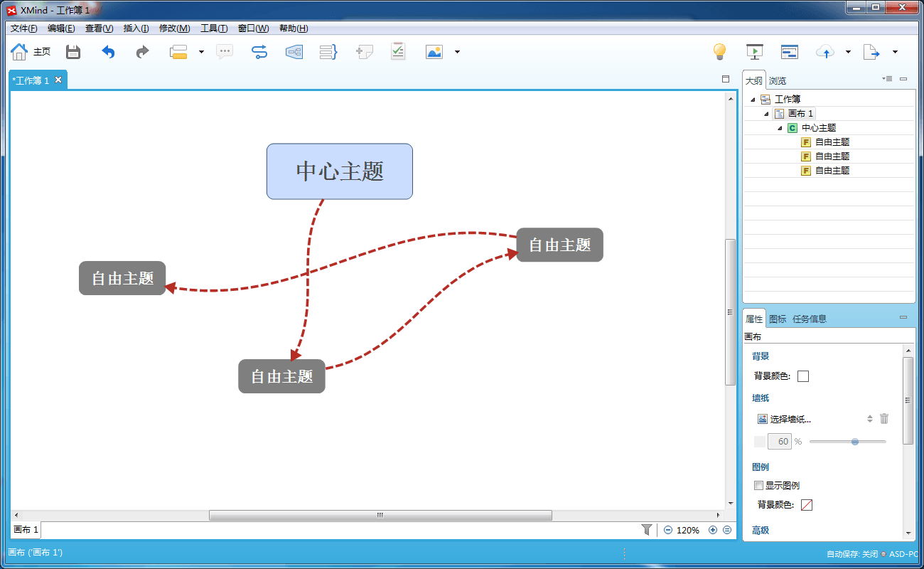Switch to the 属性 properties tab

(x=754, y=319)
